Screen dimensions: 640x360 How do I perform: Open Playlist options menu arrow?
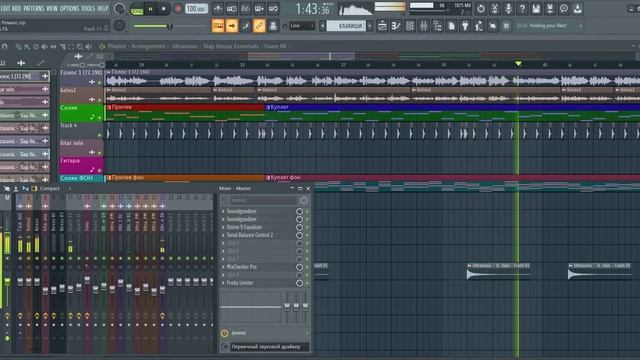point(102,47)
